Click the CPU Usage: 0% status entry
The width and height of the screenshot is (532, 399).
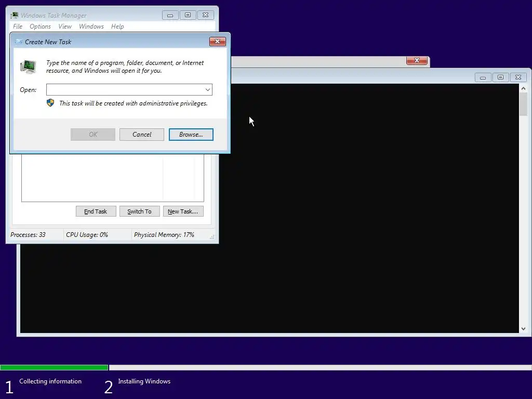(x=87, y=235)
